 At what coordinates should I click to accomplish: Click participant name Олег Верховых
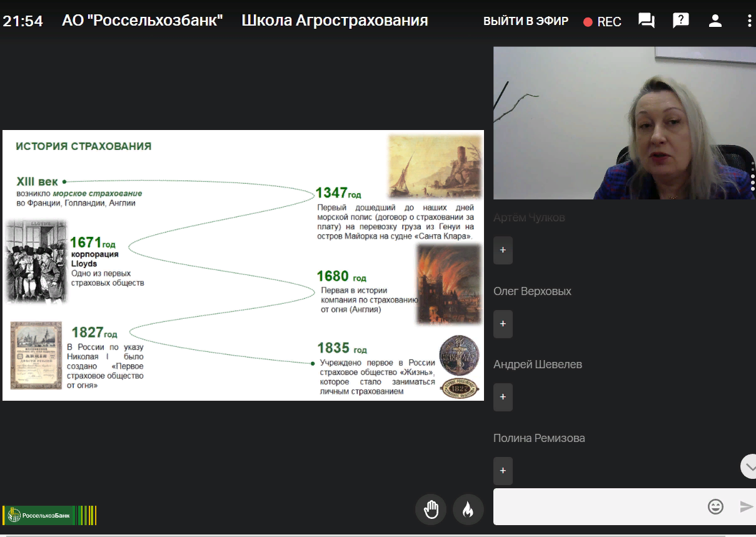(x=532, y=291)
